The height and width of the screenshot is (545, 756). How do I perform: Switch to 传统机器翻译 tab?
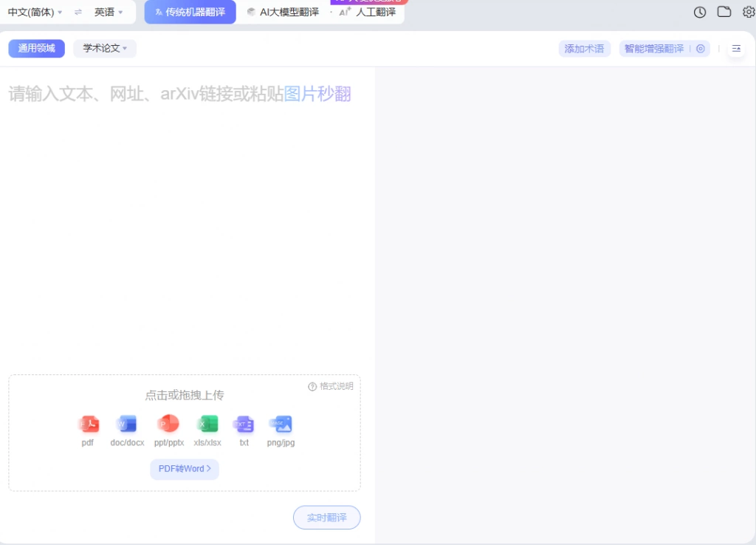[x=190, y=12]
